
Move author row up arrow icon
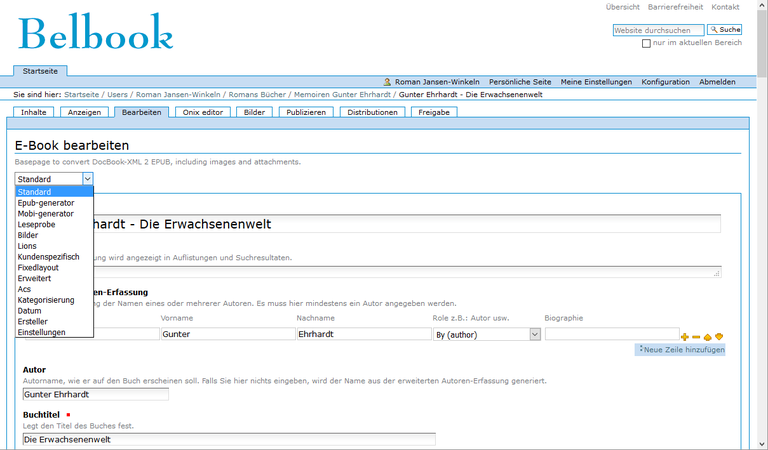(707, 337)
